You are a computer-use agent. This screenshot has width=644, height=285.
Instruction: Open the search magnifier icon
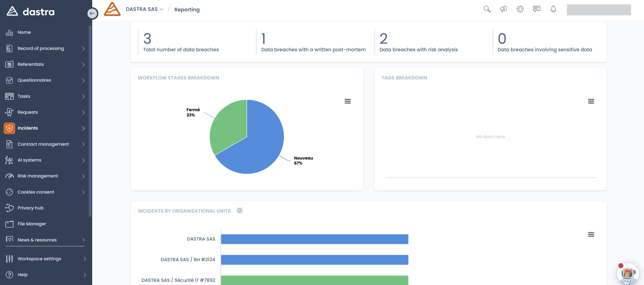(487, 9)
